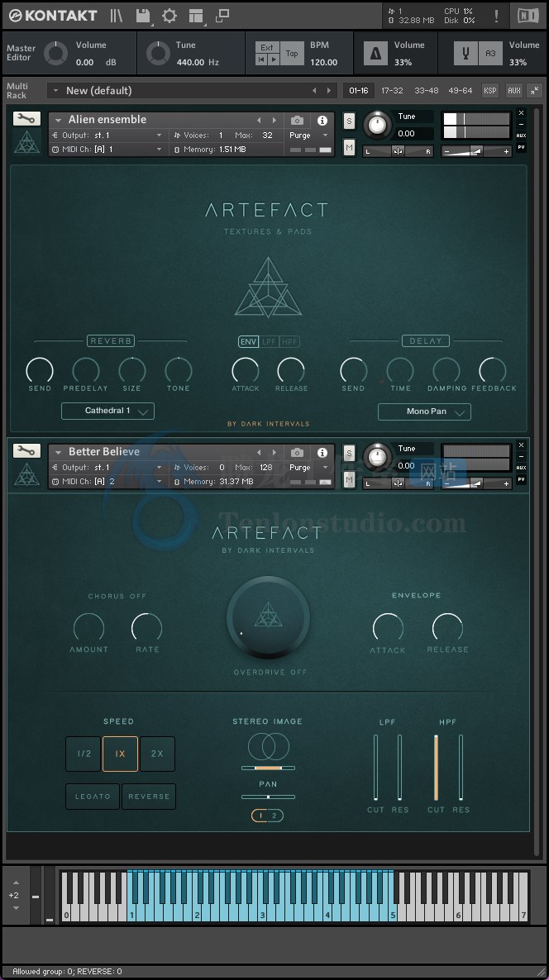
Task: Switch to rack page 49-64
Action: pyautogui.click(x=461, y=91)
